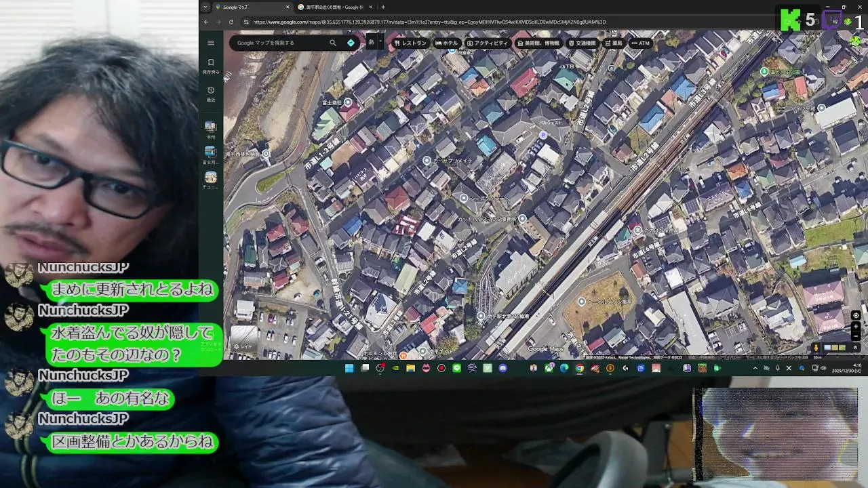Go back in browser history
This screenshot has height=488, width=868.
(206, 22)
